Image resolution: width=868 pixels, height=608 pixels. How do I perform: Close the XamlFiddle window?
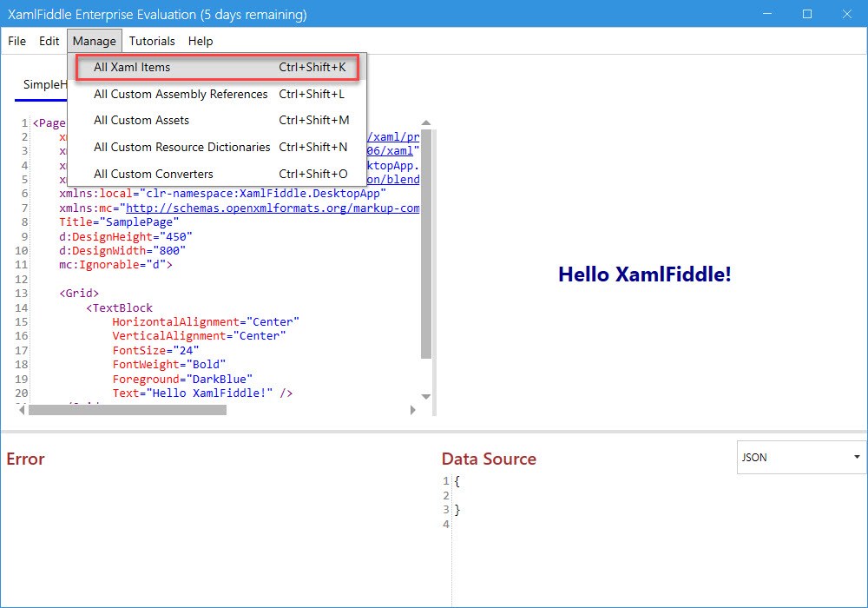click(x=847, y=14)
